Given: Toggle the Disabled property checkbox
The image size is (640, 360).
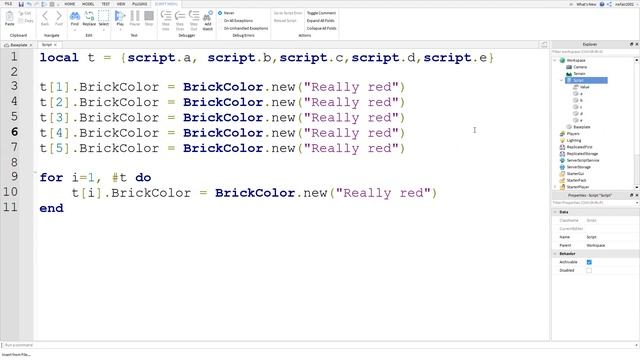Looking at the screenshot, I should [x=589, y=270].
